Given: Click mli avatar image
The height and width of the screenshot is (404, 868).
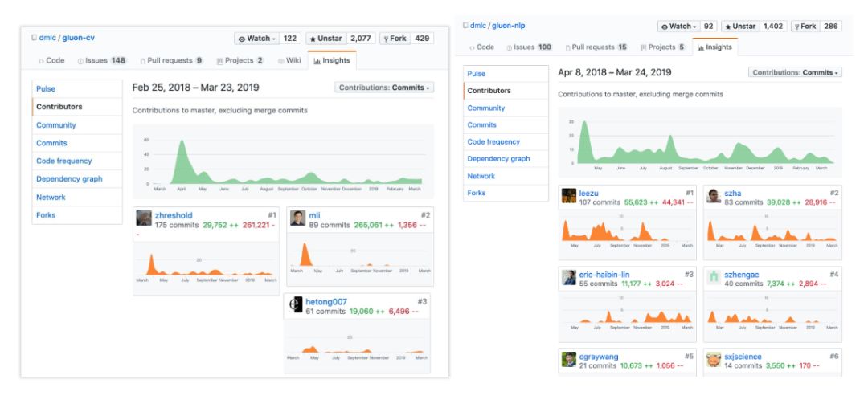Looking at the screenshot, I should pyautogui.click(x=298, y=218).
